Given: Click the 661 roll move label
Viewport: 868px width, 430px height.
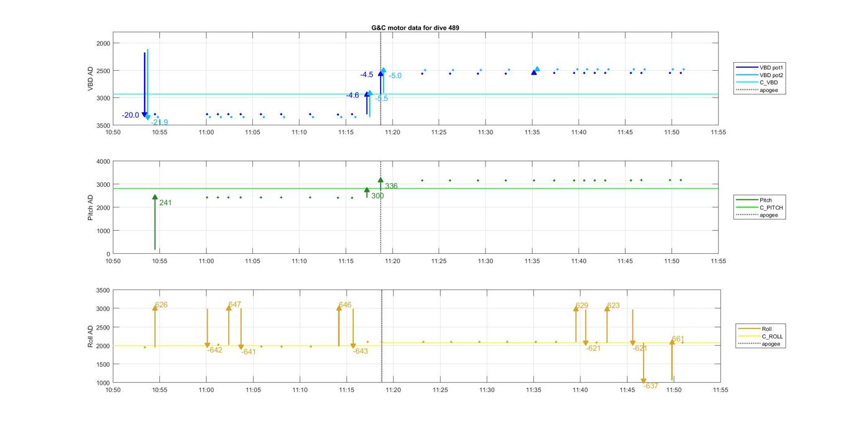Looking at the screenshot, I should pos(678,339).
